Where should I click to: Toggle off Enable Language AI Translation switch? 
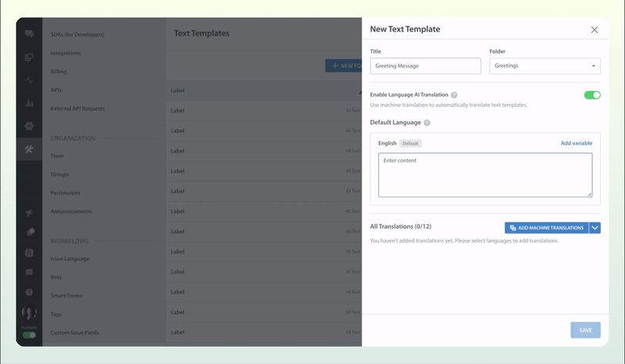tap(591, 95)
